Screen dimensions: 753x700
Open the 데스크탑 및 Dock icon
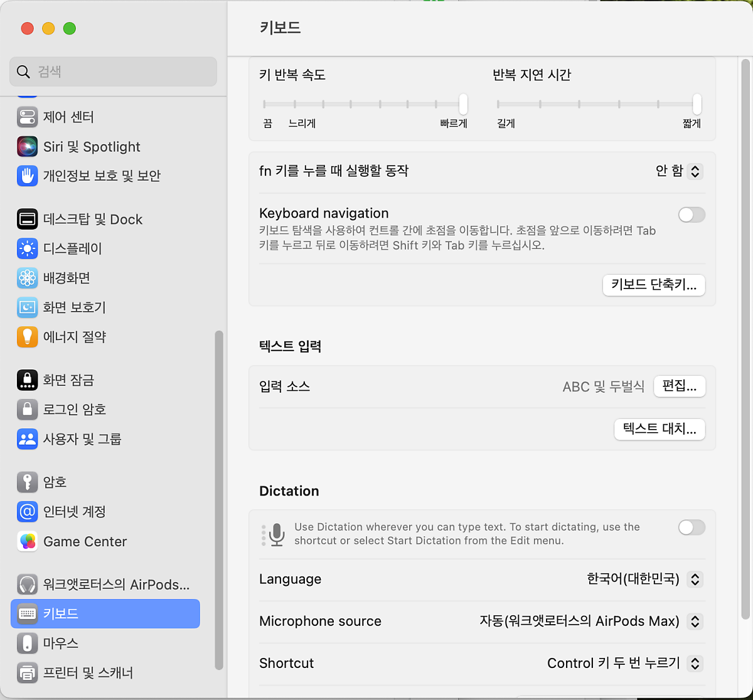click(x=27, y=220)
